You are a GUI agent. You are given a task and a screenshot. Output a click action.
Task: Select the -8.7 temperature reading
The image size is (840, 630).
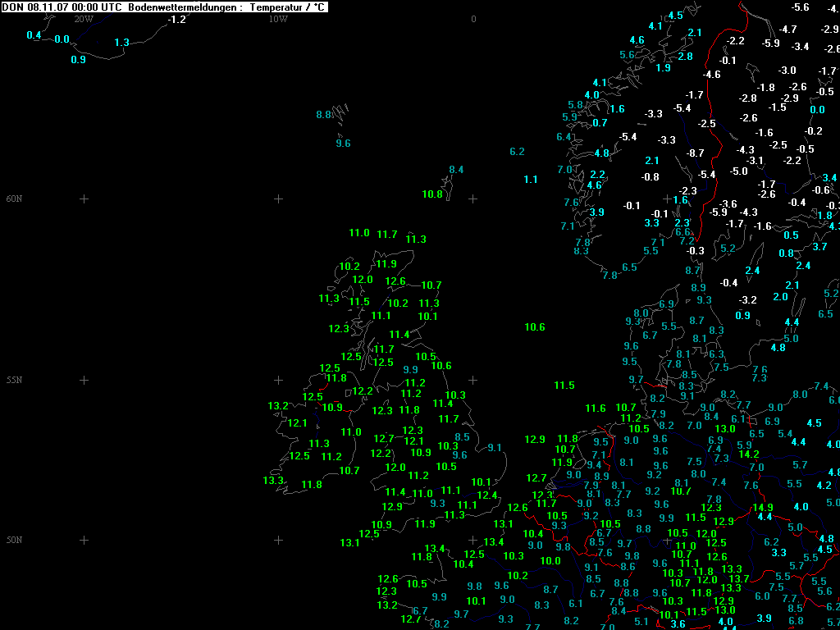696,153
